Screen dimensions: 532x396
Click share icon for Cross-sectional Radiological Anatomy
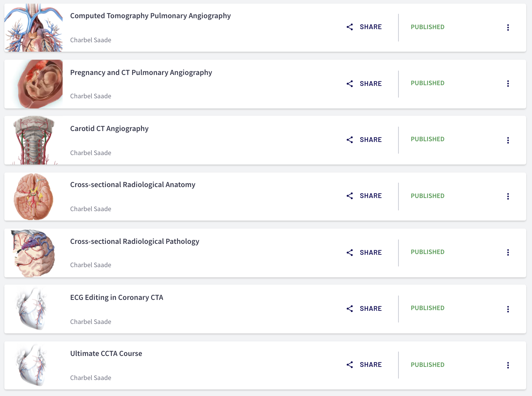(x=350, y=196)
